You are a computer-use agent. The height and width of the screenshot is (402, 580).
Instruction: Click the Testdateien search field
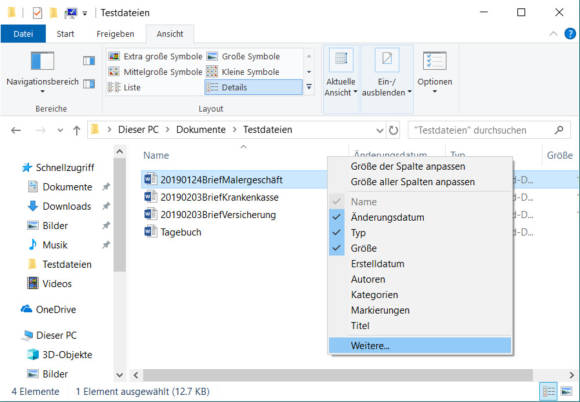[x=482, y=130]
